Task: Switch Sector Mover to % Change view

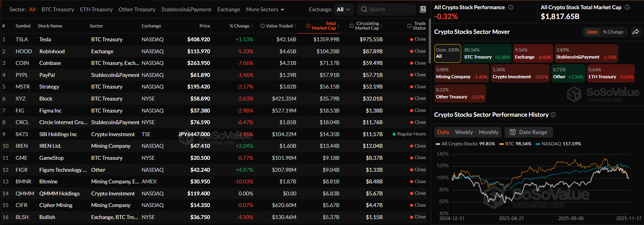Action: (x=613, y=32)
